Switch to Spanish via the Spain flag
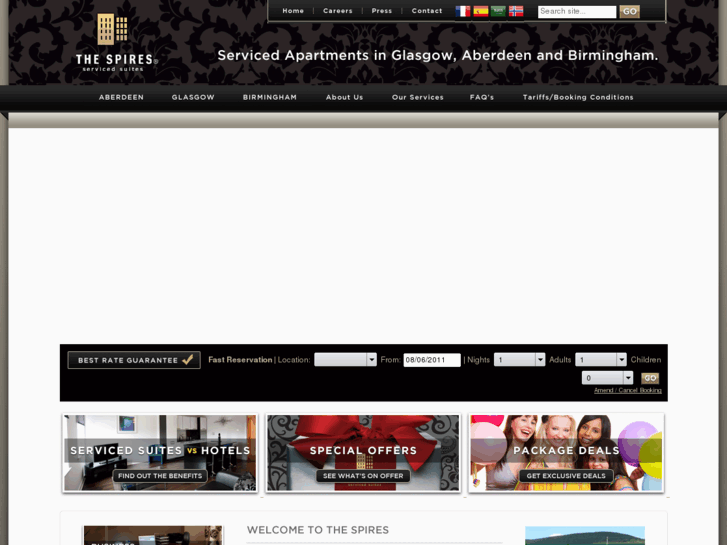This screenshot has height=545, width=727. pos(481,11)
